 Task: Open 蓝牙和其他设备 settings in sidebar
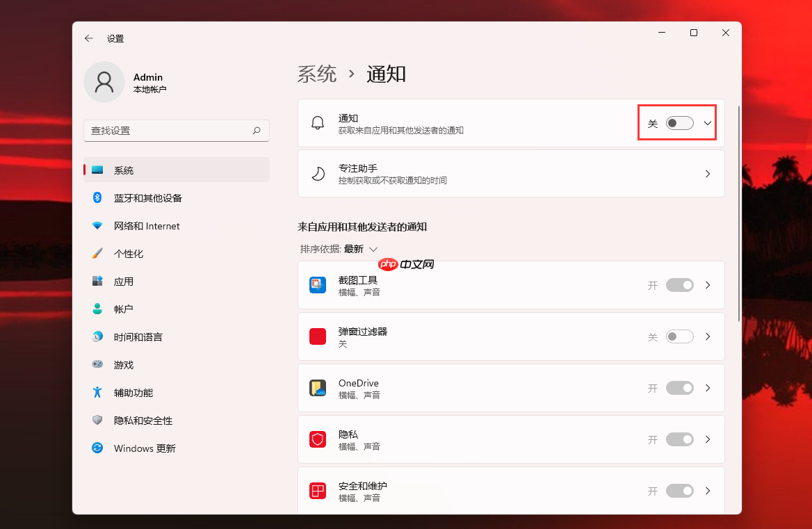(149, 197)
